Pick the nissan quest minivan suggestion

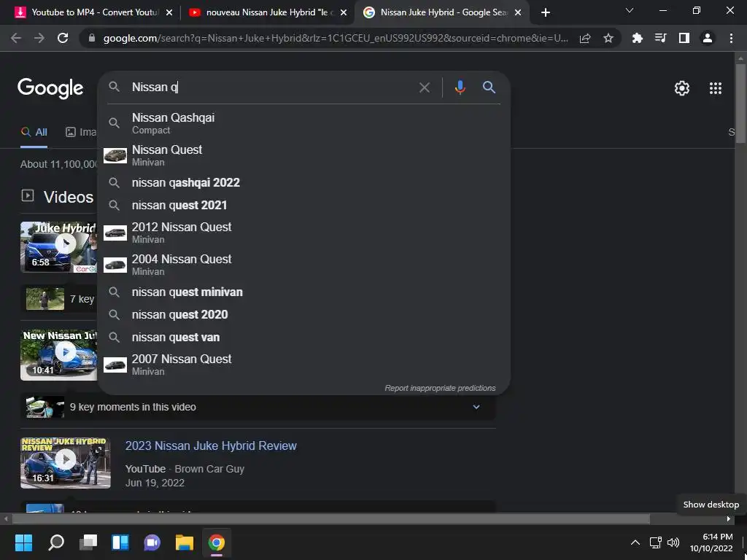point(303,292)
